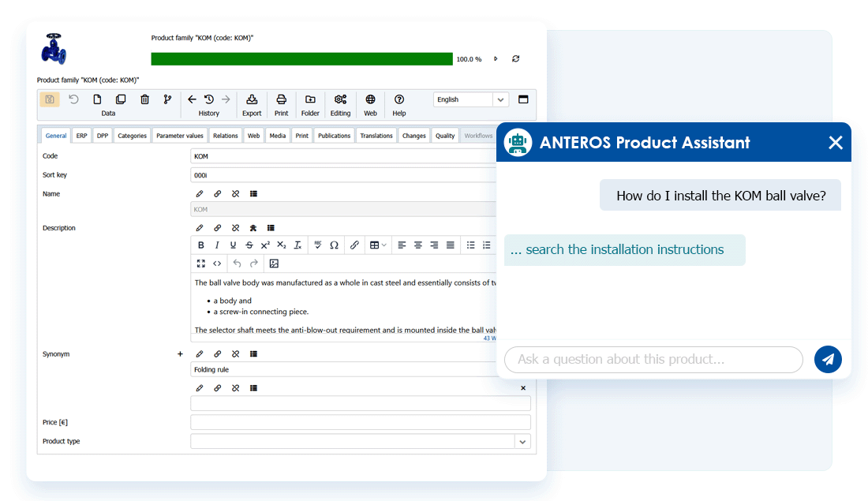Click the Save icon in the Data toolbar
The image size is (868, 501).
coord(50,99)
